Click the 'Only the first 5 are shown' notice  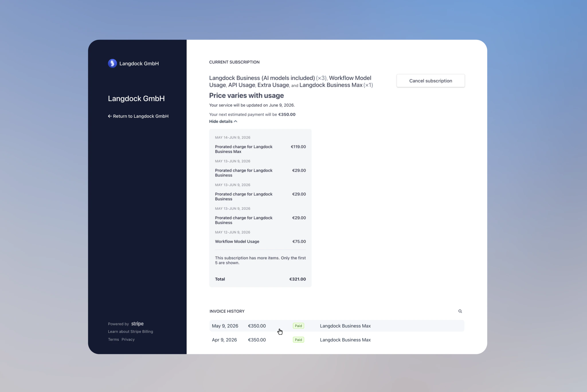pyautogui.click(x=260, y=260)
